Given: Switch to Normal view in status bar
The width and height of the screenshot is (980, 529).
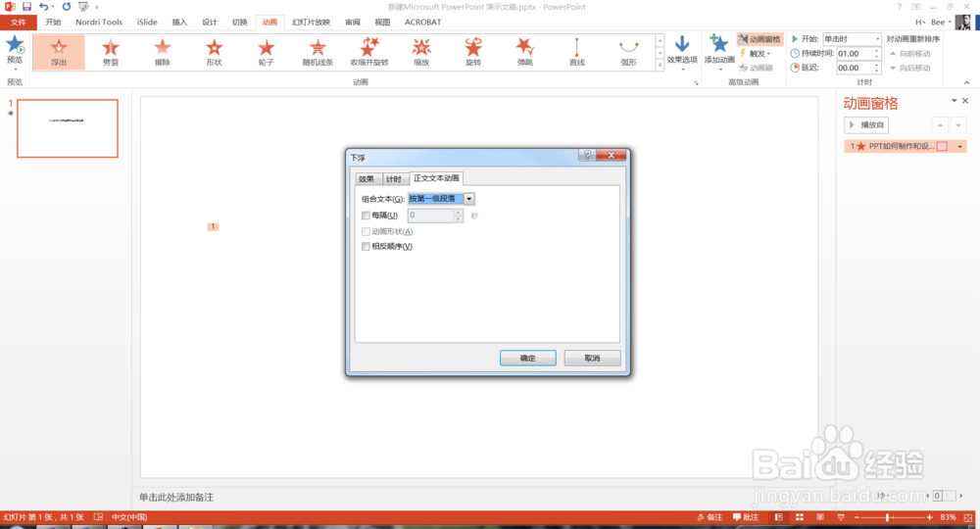Looking at the screenshot, I should 779,517.
